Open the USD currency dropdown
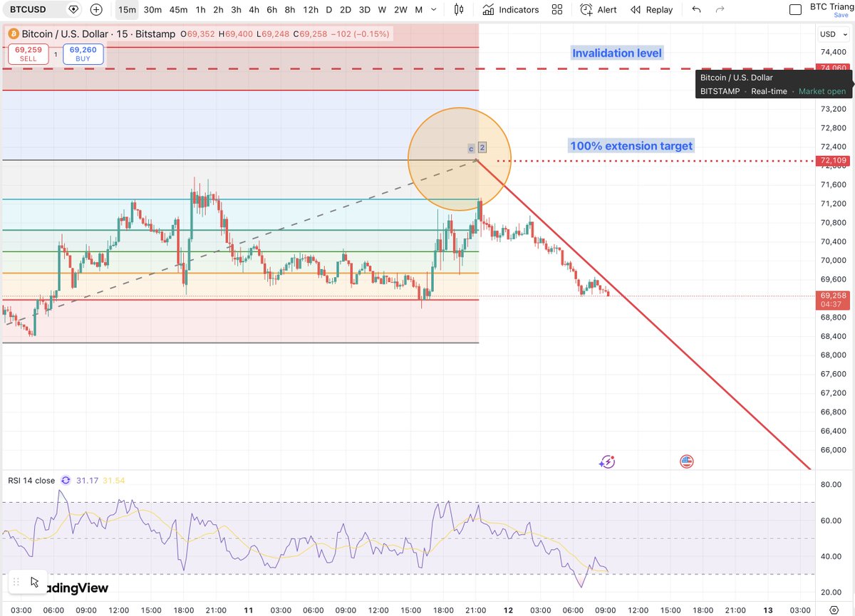The image size is (855, 616). [x=832, y=33]
